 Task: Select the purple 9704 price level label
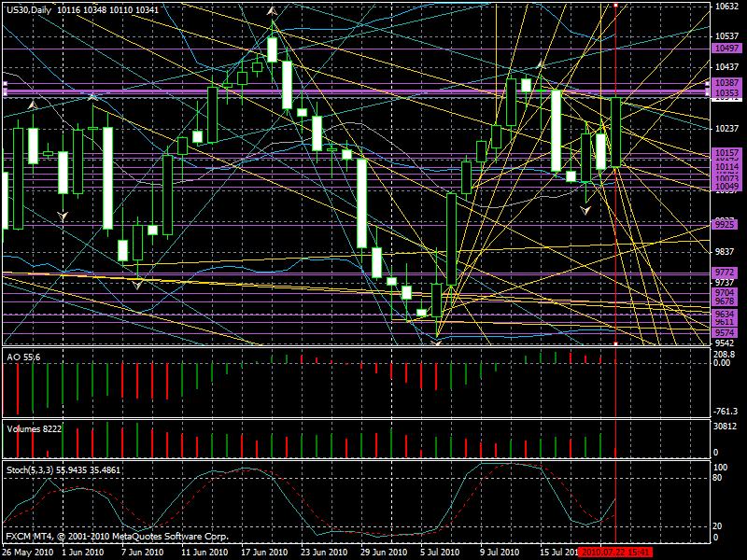[x=725, y=292]
